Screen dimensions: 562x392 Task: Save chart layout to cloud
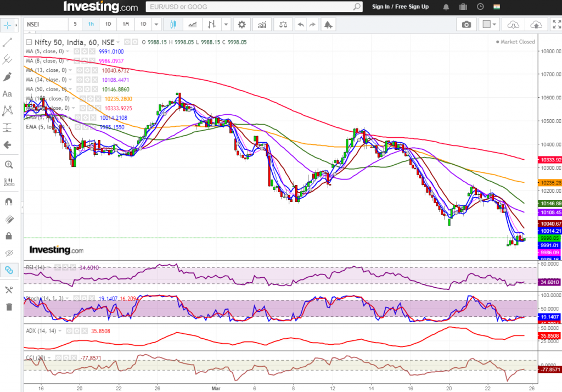pyautogui.click(x=536, y=24)
